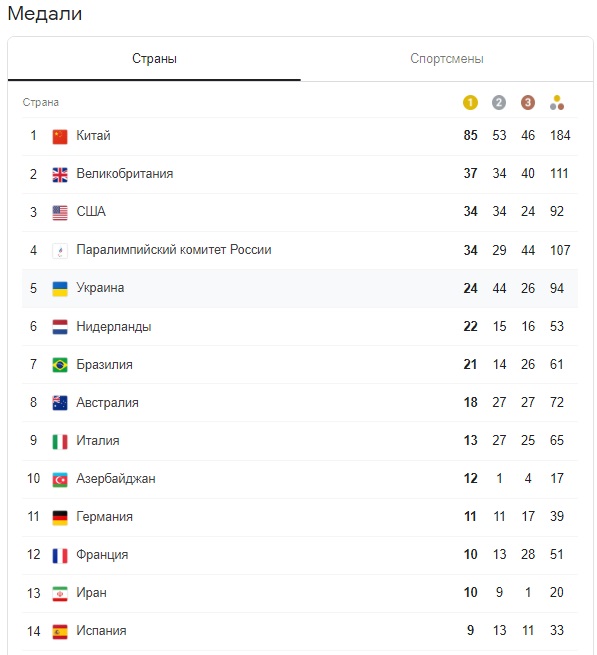
Task: Click the Azerbaijan flag icon
Action: pyautogui.click(x=60, y=479)
